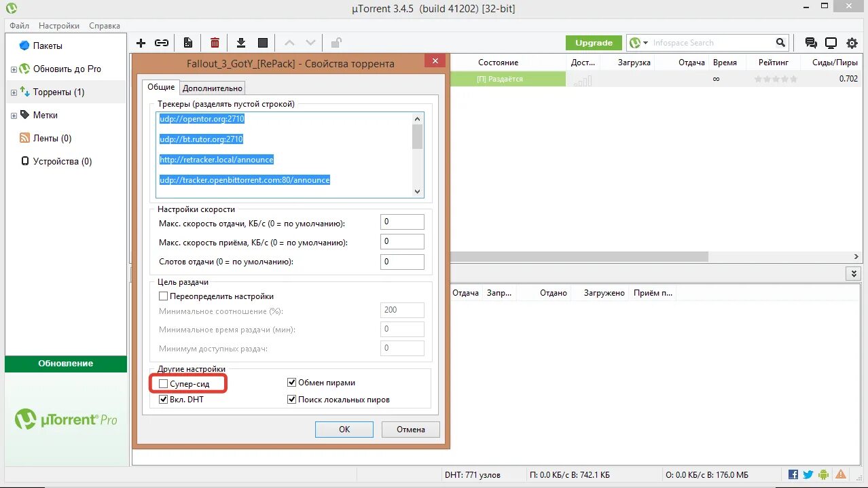Click the Слотов отдачи input field
This screenshot has width=868, height=488.
[402, 261]
